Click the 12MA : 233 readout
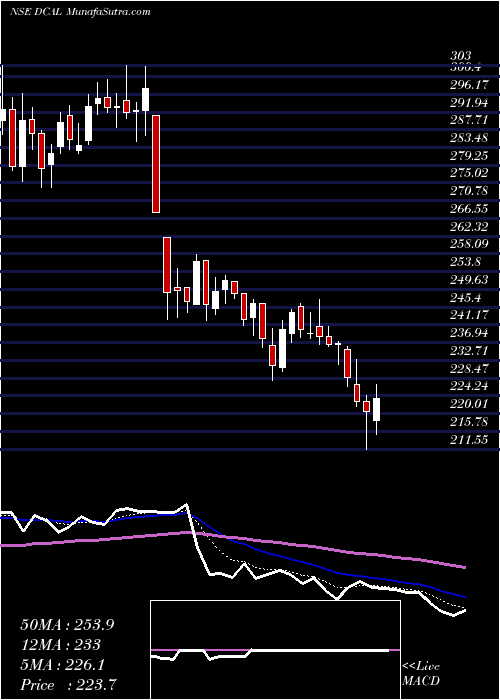Image resolution: width=500 pixels, height=700 pixels. coord(60,645)
